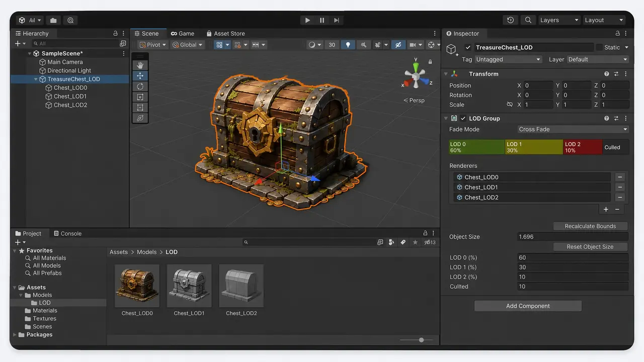
Task: Enable the Static checkbox
Action: tap(599, 47)
